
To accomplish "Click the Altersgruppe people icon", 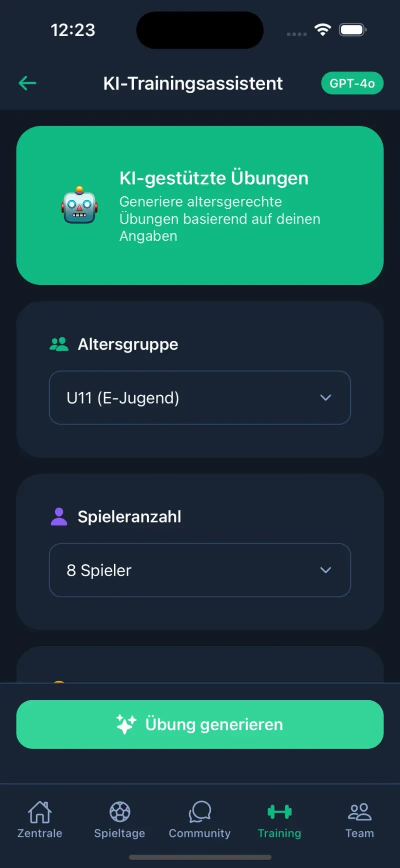I will pyautogui.click(x=59, y=344).
